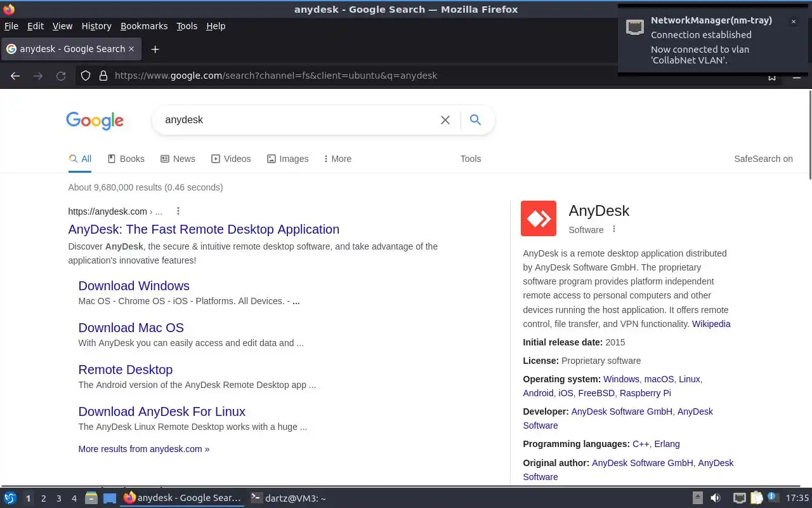Click More results from anydesk.com
The width and height of the screenshot is (812, 508).
(144, 449)
